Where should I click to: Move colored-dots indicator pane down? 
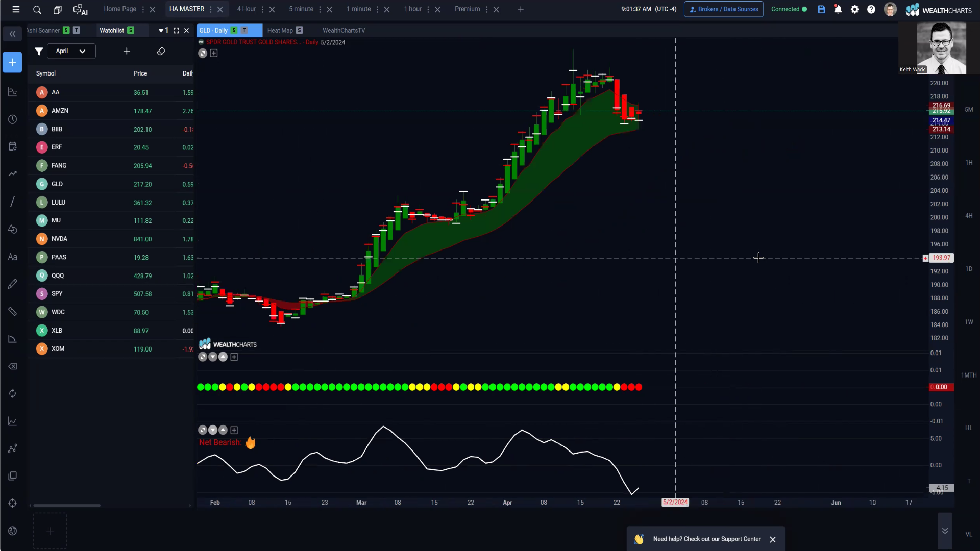click(x=213, y=357)
